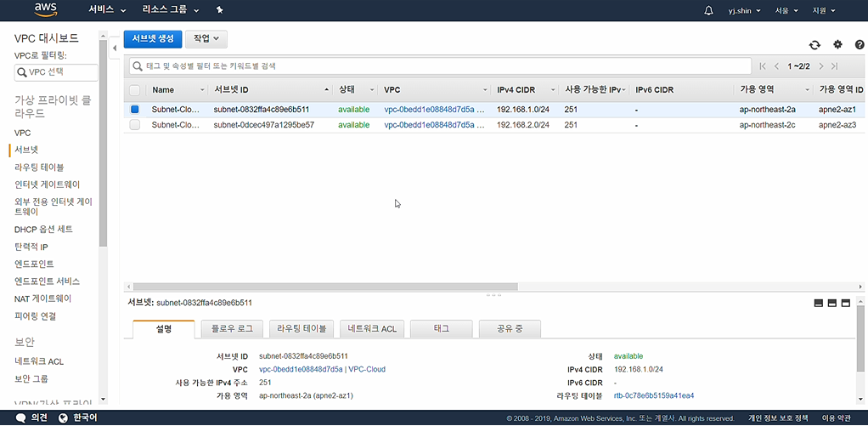
Task: Open 이용 약관 footer link
Action: tap(837, 418)
